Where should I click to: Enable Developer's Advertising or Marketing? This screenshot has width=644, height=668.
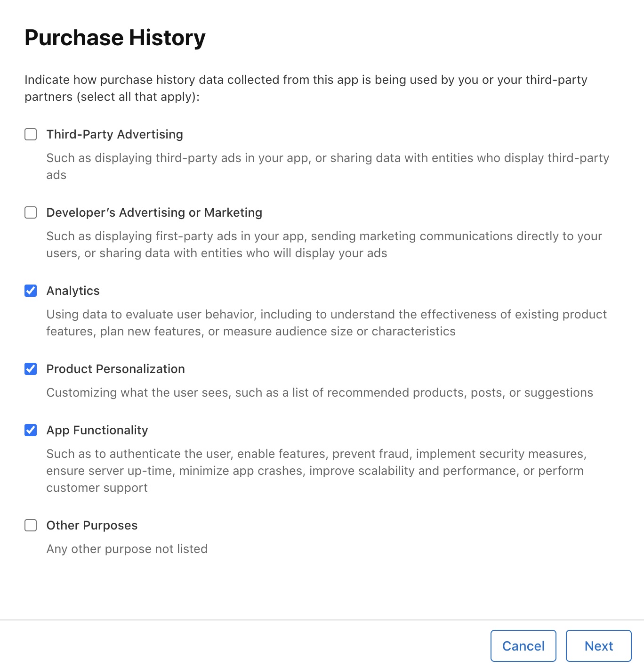tap(30, 212)
